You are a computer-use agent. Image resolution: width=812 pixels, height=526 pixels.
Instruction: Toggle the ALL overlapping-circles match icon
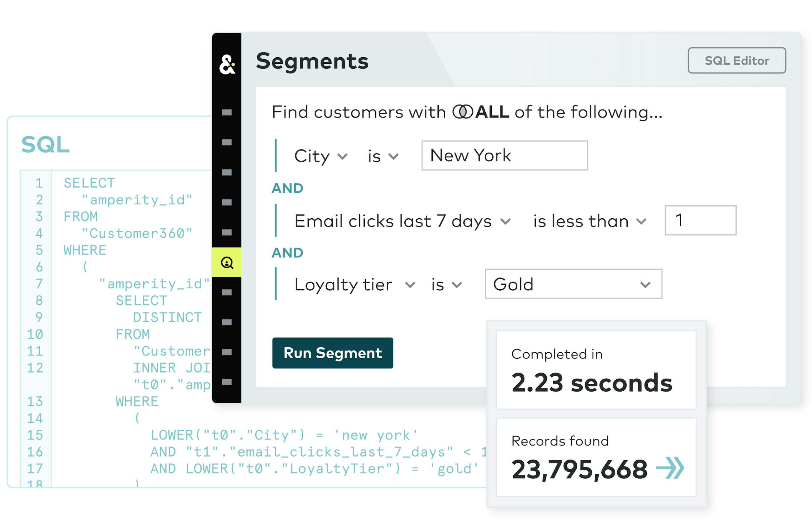[463, 112]
